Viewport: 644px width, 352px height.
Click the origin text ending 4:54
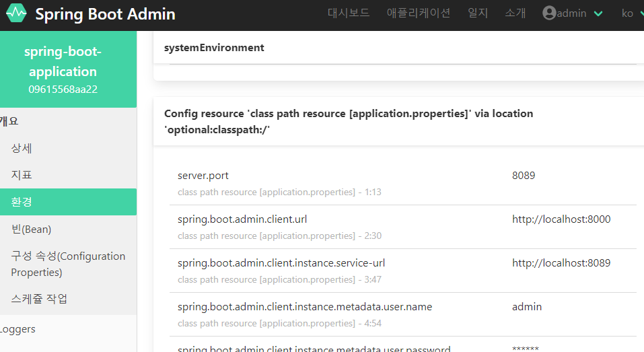pyautogui.click(x=279, y=323)
